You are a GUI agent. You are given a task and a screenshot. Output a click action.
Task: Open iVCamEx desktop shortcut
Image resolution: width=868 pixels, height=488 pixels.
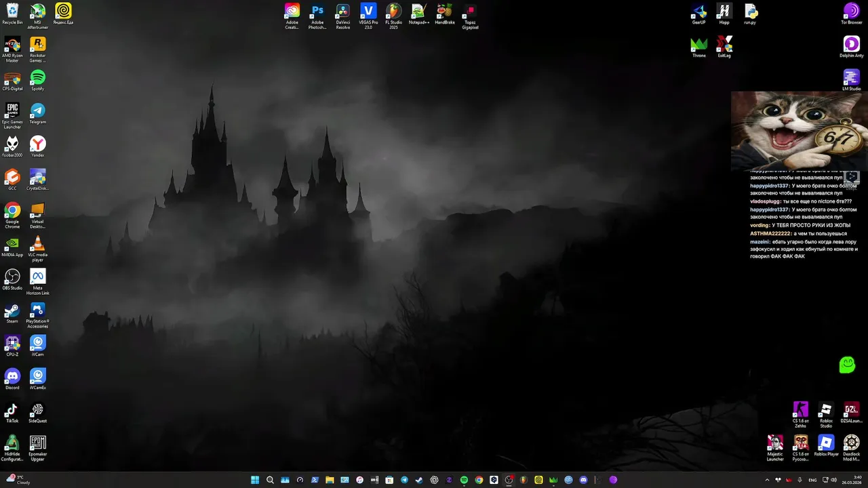point(38,379)
